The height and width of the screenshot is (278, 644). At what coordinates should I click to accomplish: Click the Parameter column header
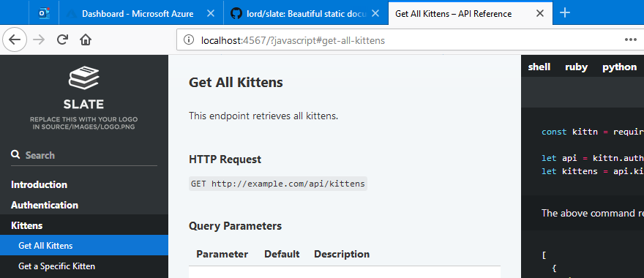(x=222, y=254)
